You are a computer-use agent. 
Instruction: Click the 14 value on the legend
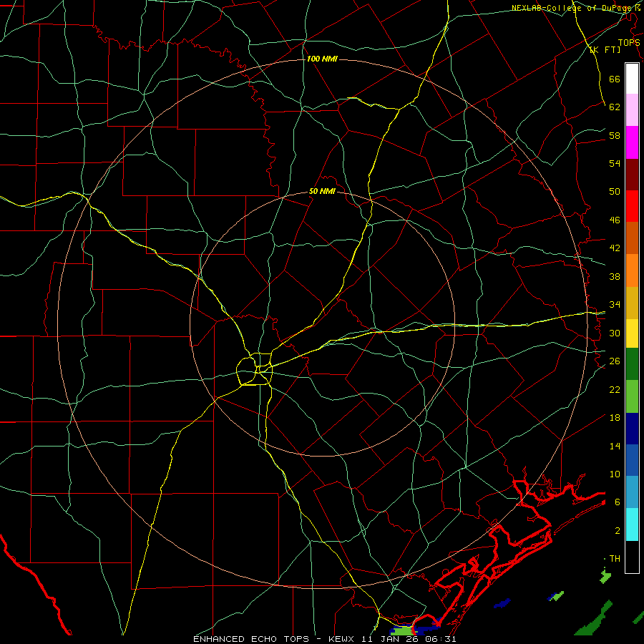click(x=615, y=446)
